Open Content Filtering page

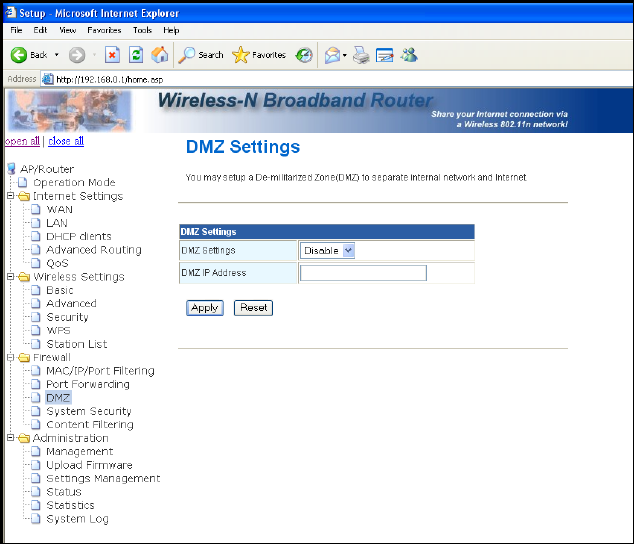tap(90, 425)
